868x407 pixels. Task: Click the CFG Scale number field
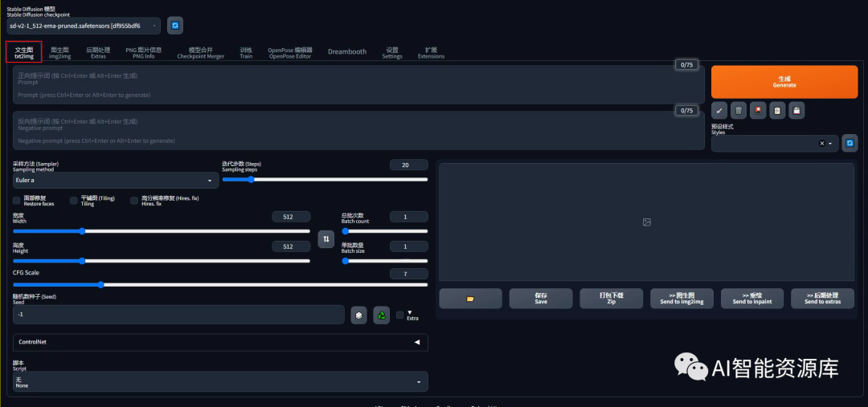408,274
